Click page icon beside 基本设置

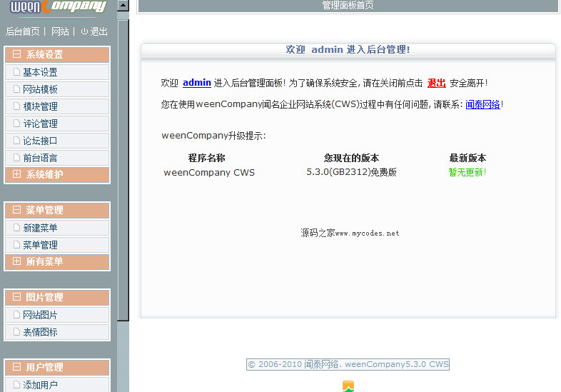pos(16,72)
